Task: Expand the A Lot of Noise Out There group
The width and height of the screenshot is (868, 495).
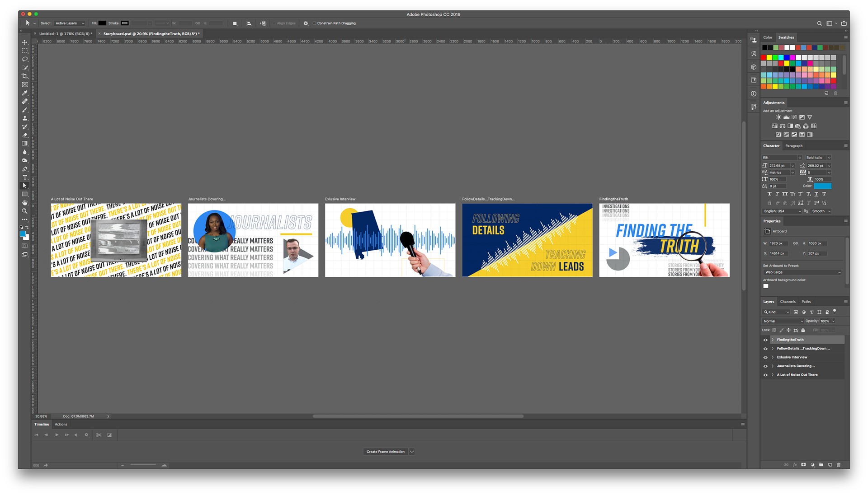Action: coord(772,374)
